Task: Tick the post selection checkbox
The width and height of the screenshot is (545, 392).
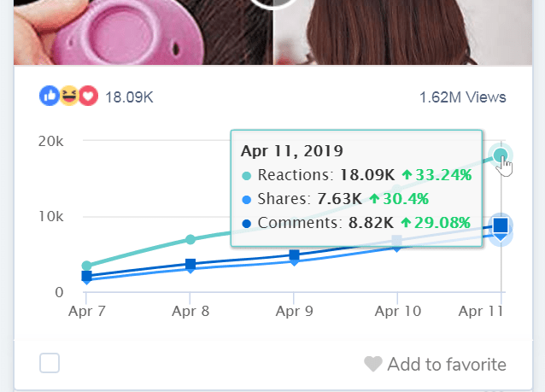Action: pos(50,363)
